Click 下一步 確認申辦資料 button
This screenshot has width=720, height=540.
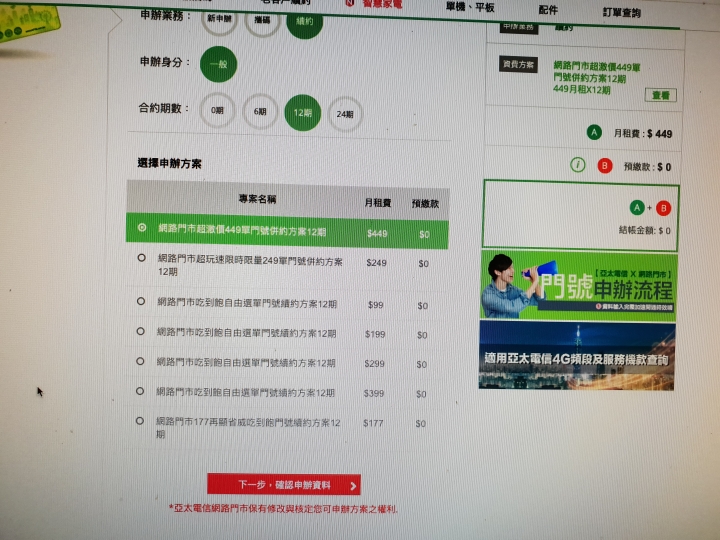pos(284,484)
